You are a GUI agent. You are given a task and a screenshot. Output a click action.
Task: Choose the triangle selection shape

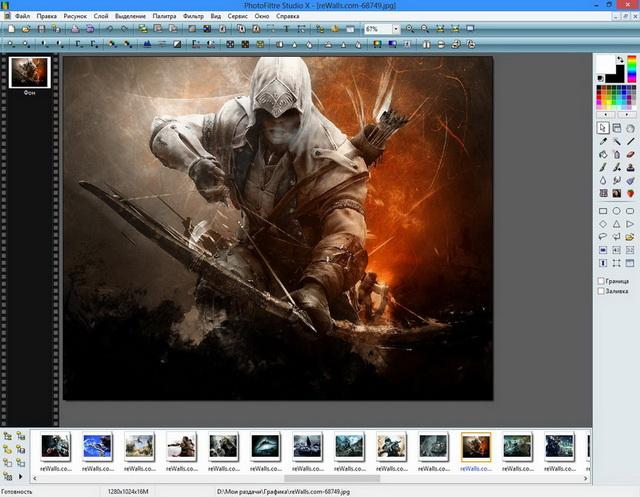tap(617, 224)
